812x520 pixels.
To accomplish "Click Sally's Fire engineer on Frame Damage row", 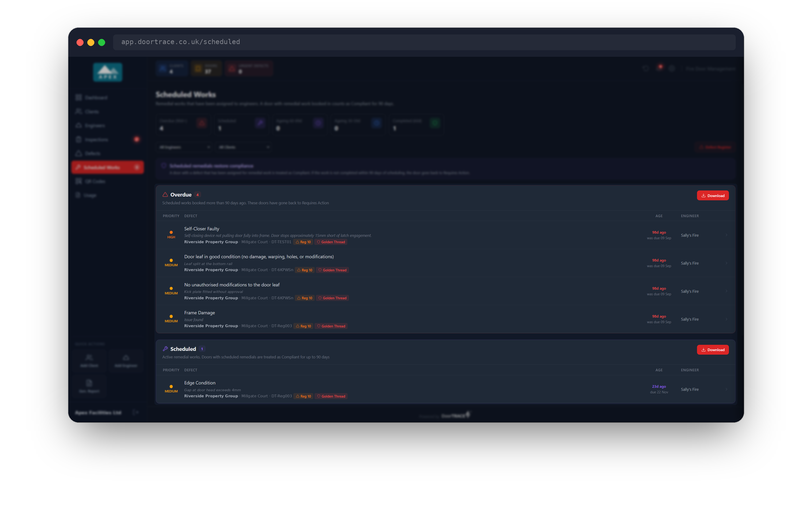I will [x=689, y=319].
